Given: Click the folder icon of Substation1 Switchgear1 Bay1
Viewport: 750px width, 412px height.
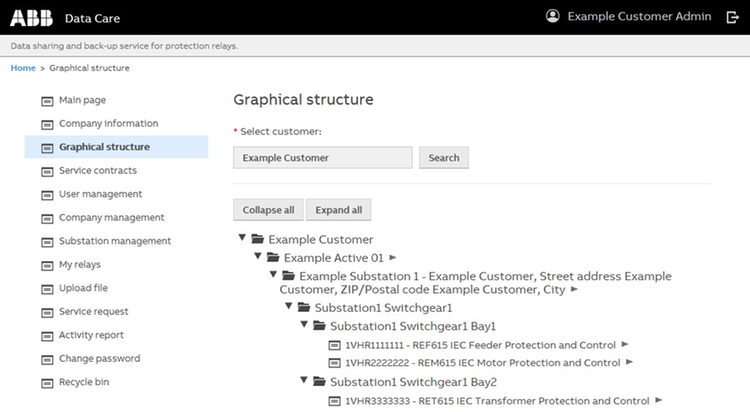Looking at the screenshot, I should click(x=319, y=325).
